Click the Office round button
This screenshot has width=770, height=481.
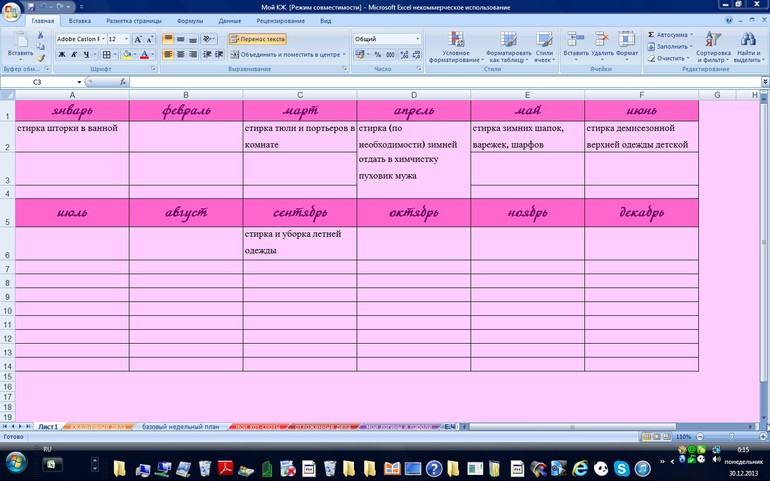click(11, 11)
